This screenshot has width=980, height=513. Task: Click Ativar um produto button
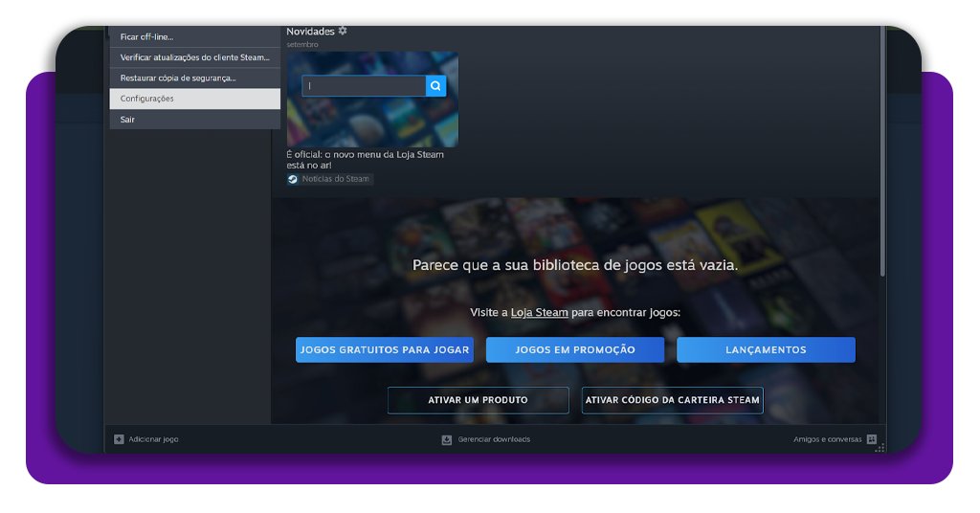click(x=478, y=400)
